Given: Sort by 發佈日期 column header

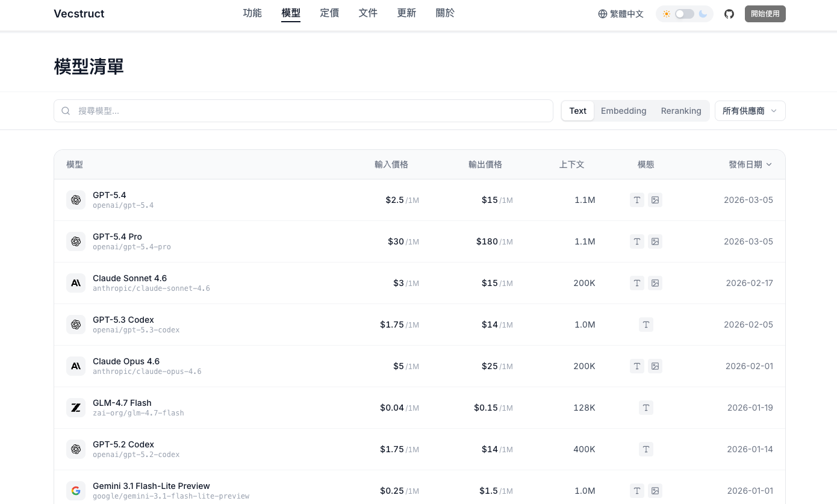Looking at the screenshot, I should [750, 164].
